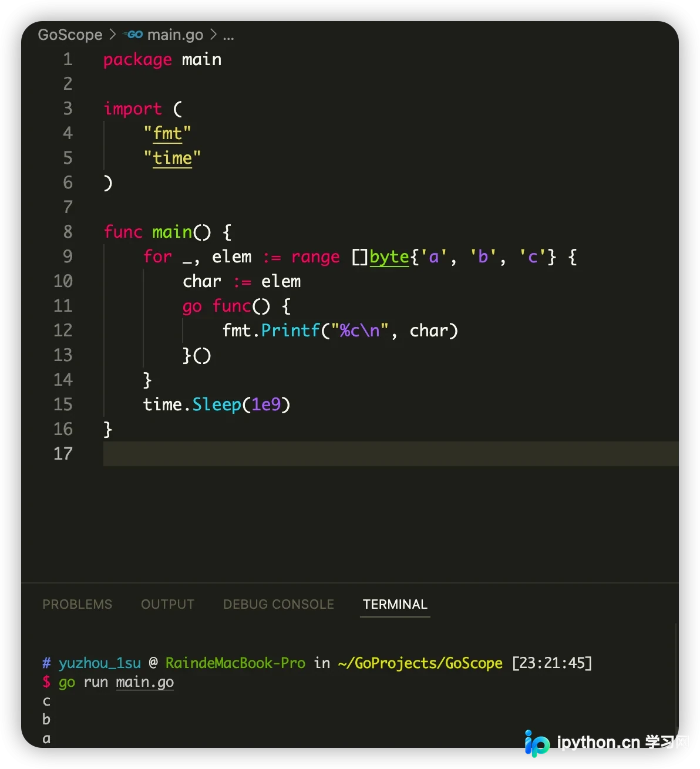Click the [23:21:45] timestamp in the terminal
The width and height of the screenshot is (700, 769).
click(552, 663)
